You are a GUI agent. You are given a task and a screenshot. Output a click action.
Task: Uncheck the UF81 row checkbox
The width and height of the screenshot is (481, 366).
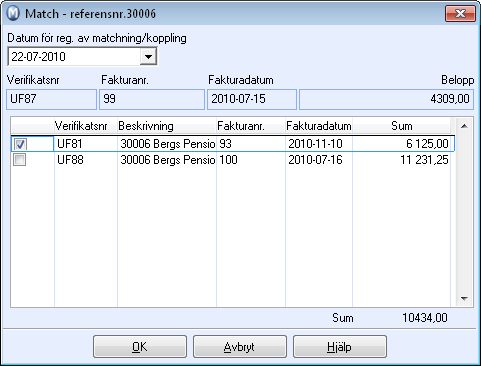(x=20, y=144)
